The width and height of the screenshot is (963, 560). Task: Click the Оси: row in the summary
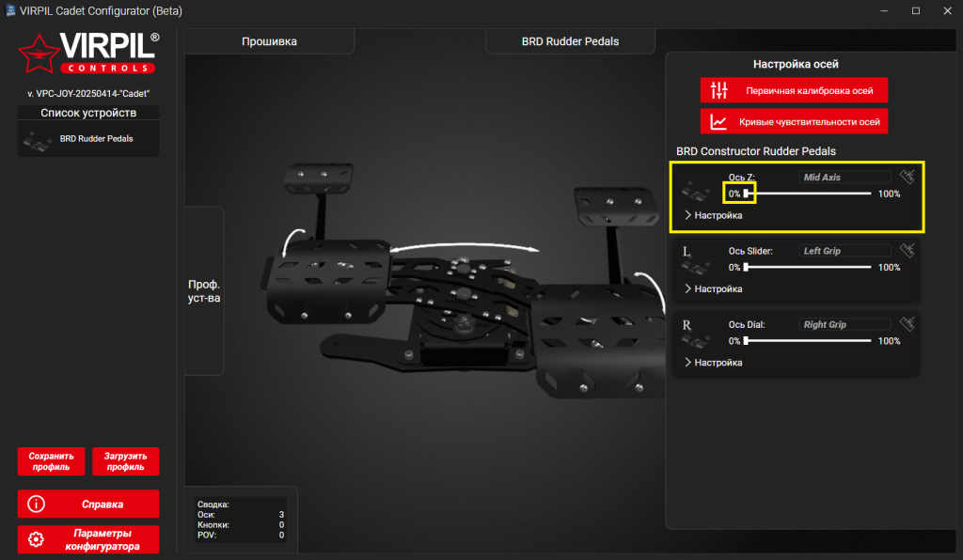[241, 515]
